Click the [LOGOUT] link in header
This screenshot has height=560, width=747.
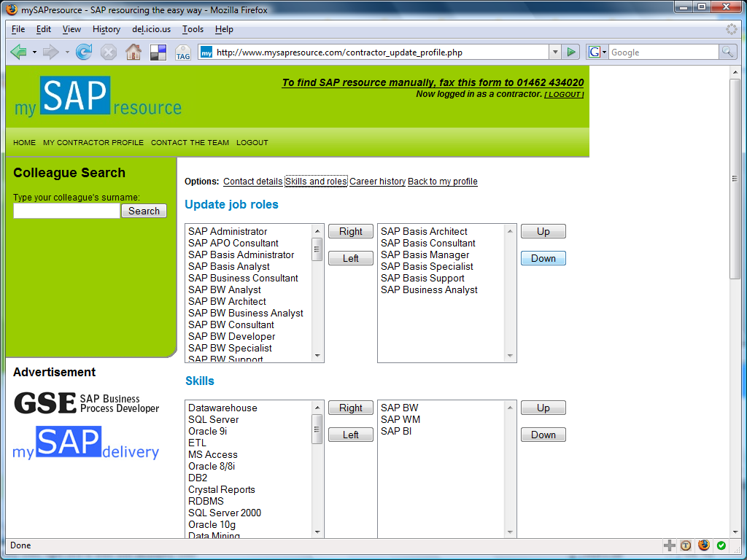(564, 94)
